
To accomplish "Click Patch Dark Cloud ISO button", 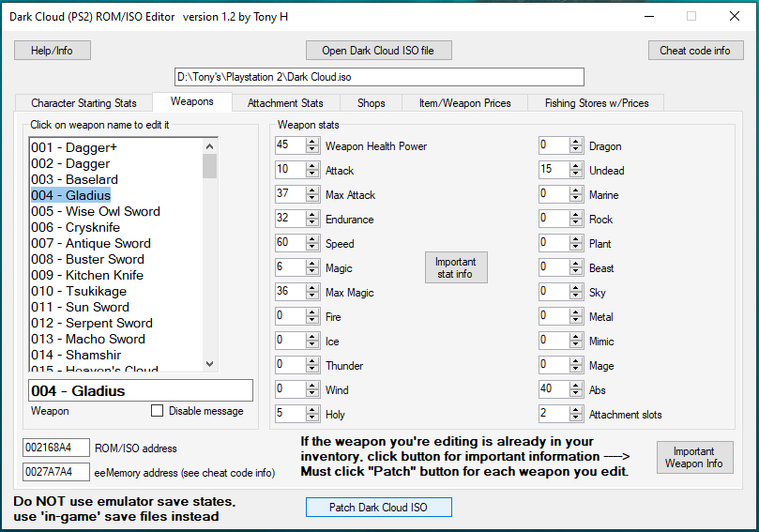I will (x=378, y=507).
